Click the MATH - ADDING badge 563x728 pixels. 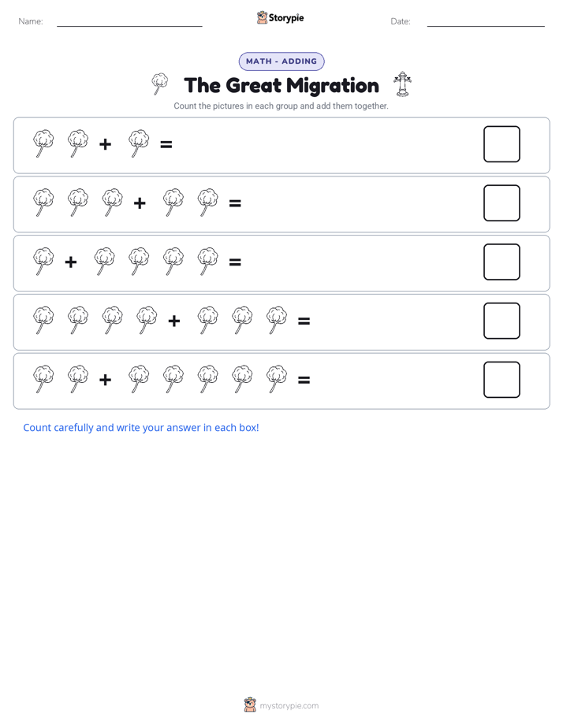(x=281, y=61)
